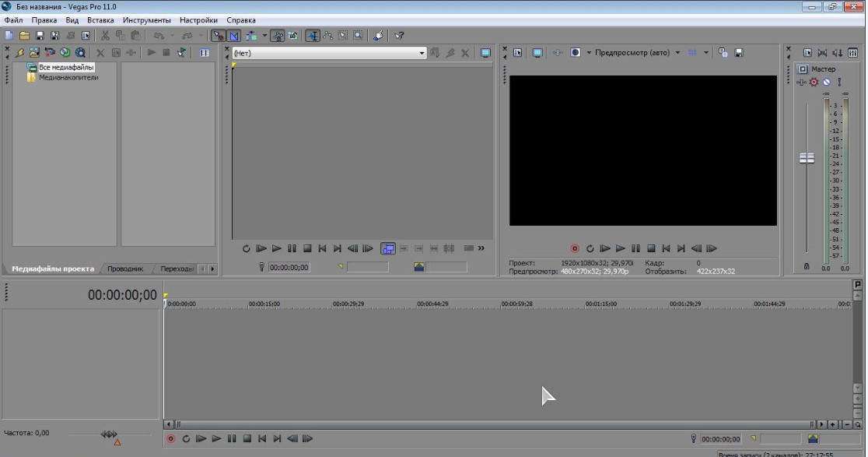
Task: Click the Open project folder icon
Action: [24, 35]
